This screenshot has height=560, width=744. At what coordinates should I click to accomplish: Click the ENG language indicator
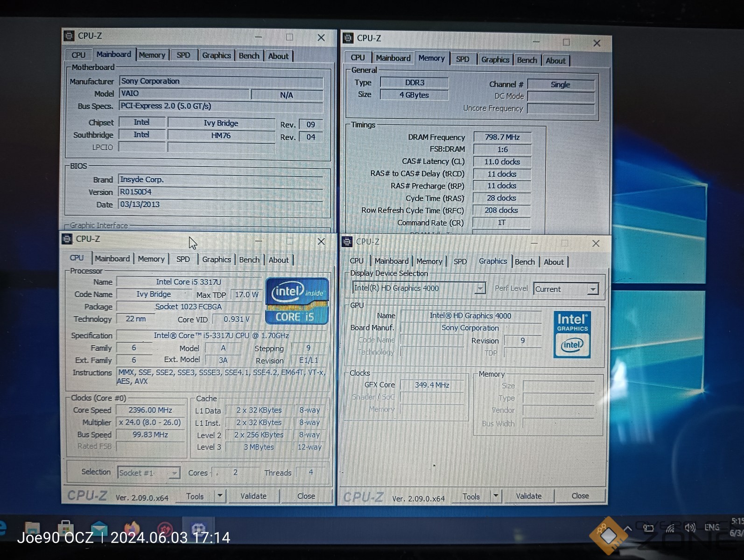click(x=712, y=527)
